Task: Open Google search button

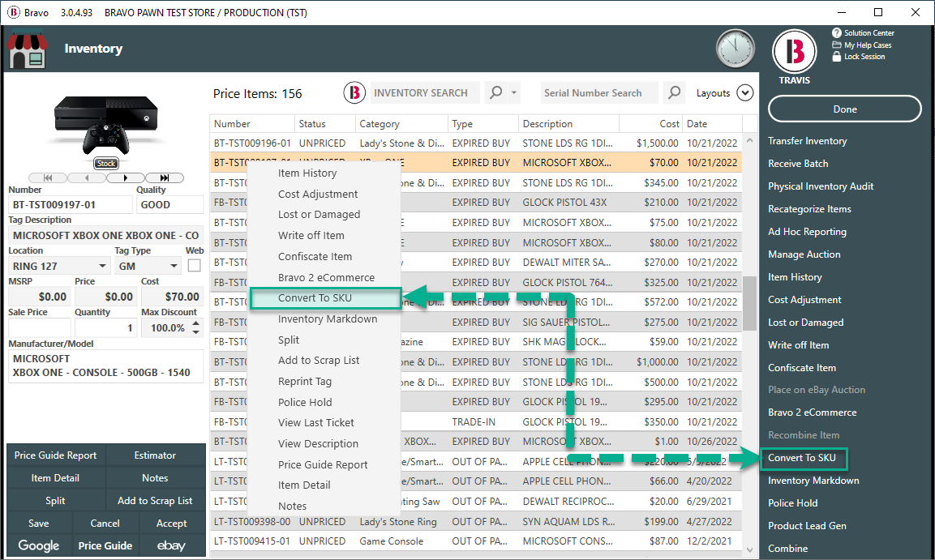Action: [39, 545]
